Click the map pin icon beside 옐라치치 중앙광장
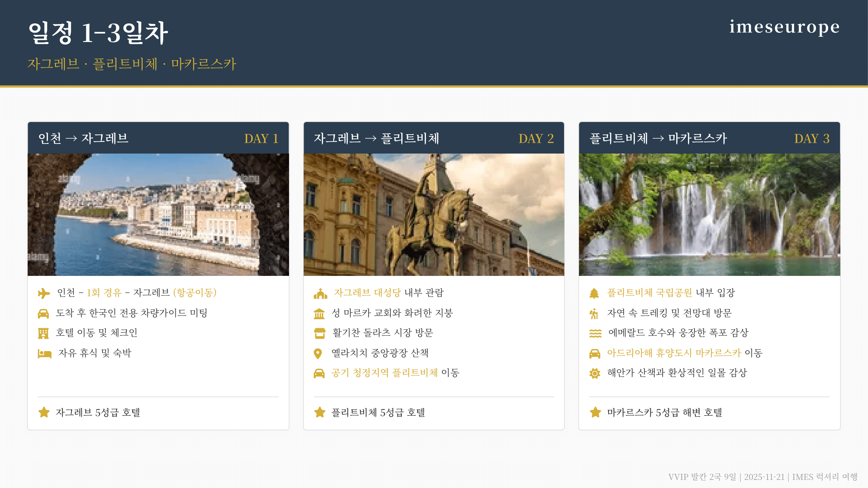 (x=318, y=354)
